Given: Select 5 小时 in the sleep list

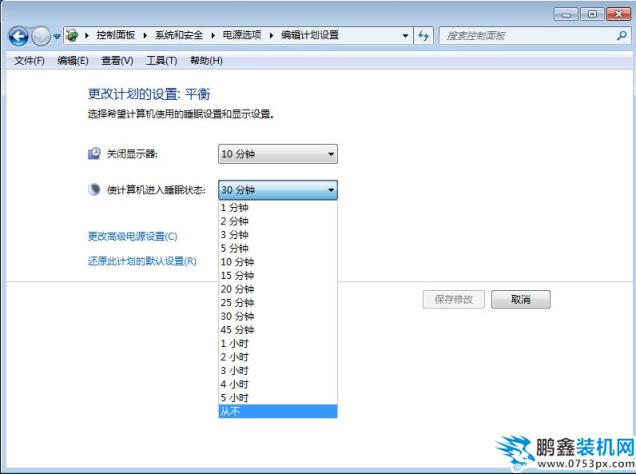Looking at the screenshot, I should [x=278, y=398].
